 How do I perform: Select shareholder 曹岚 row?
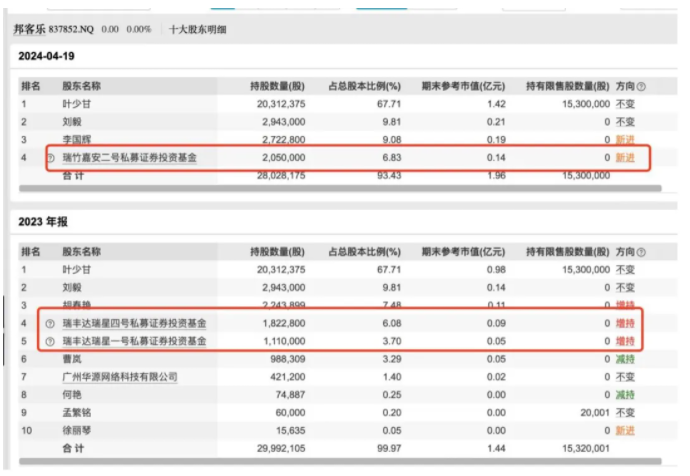click(x=348, y=359)
